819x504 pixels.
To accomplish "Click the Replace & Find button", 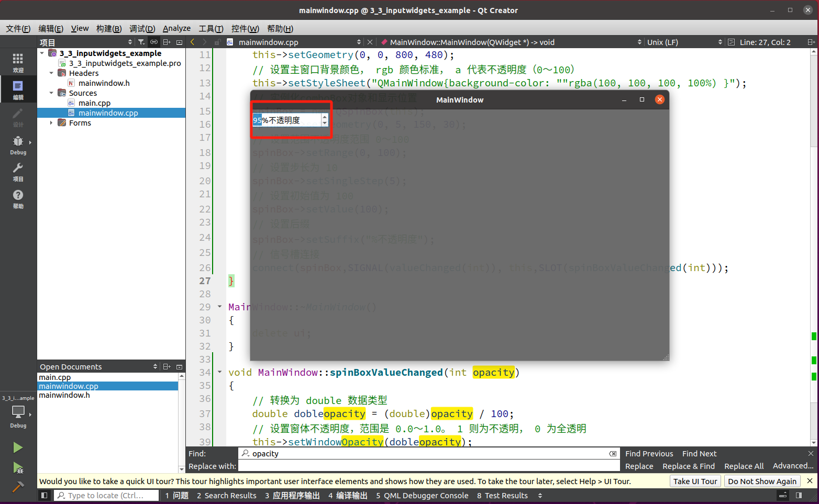I will (x=689, y=466).
